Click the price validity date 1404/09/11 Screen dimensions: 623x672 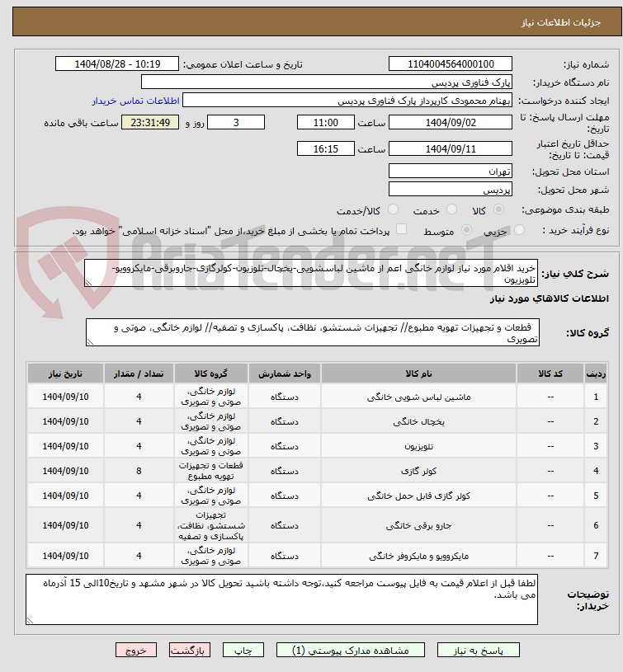(451, 148)
